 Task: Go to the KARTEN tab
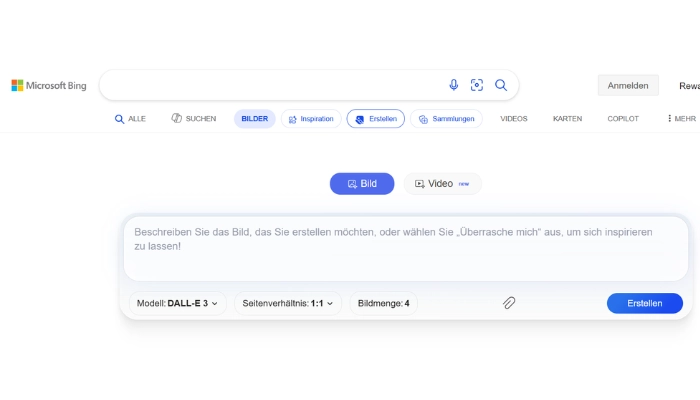pyautogui.click(x=567, y=119)
